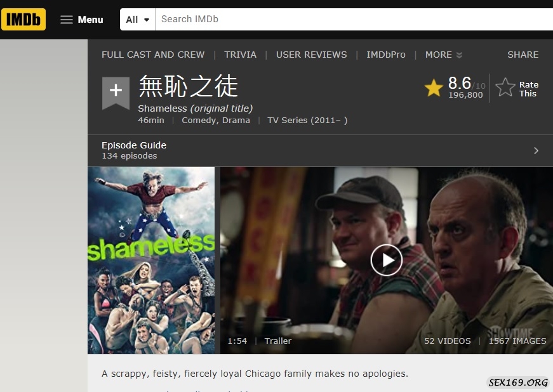View the 52 VIDEOS gallery
553x392 pixels.
click(x=447, y=341)
